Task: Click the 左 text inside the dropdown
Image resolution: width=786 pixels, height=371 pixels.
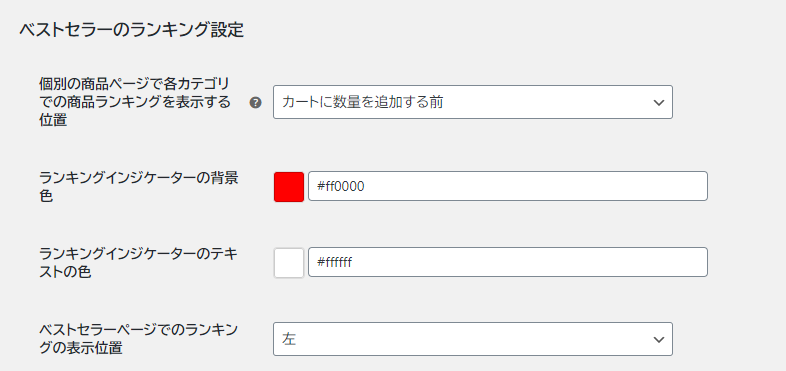Action: tap(289, 339)
